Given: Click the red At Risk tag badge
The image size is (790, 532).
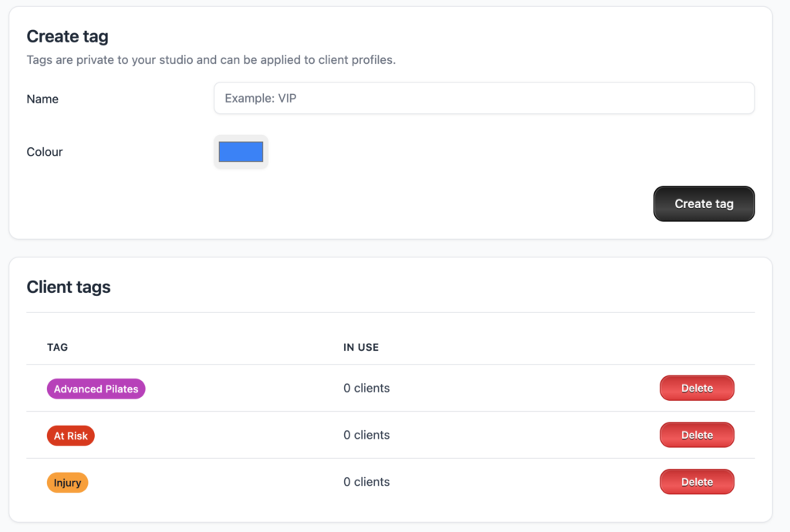Looking at the screenshot, I should (71, 436).
